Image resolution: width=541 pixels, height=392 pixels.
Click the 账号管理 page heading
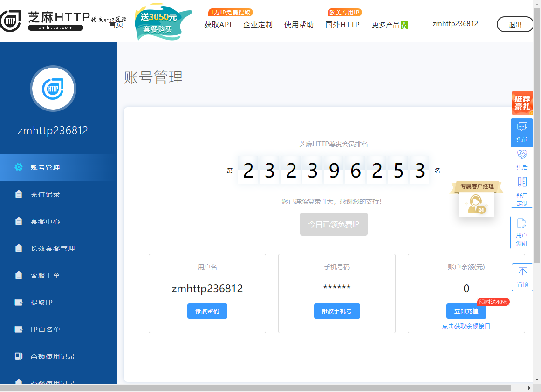tap(153, 77)
